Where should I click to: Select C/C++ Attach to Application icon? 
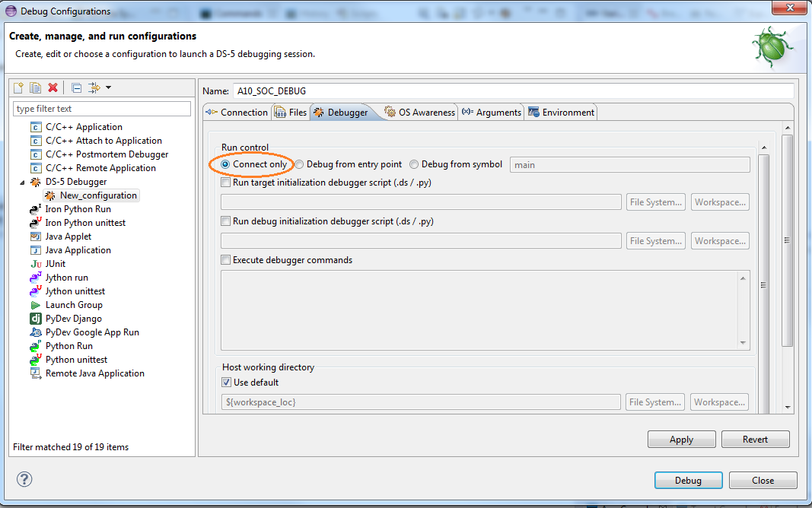(x=36, y=141)
